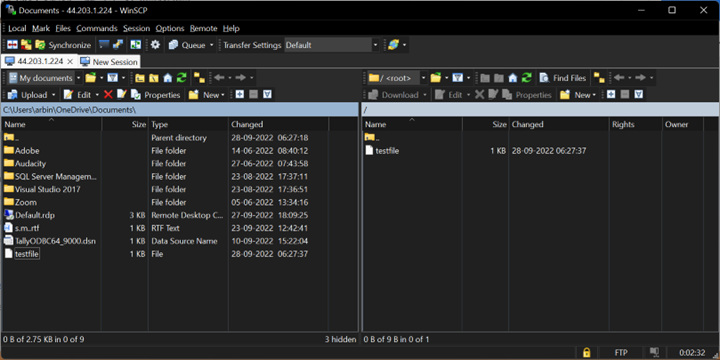
Task: Click the Upload button
Action: pyautogui.click(x=28, y=95)
